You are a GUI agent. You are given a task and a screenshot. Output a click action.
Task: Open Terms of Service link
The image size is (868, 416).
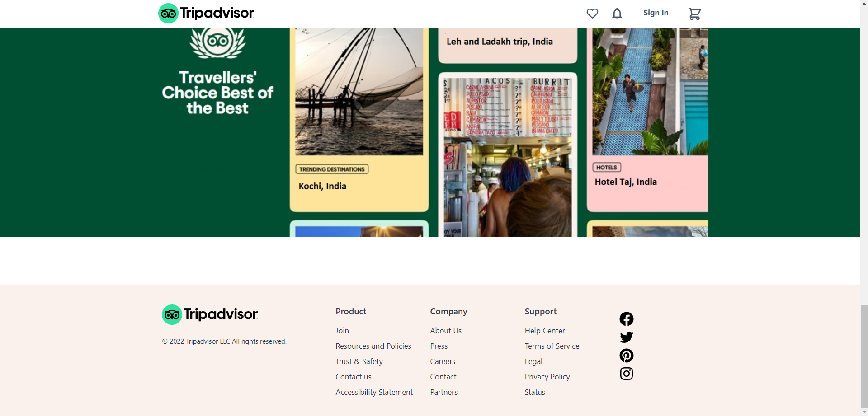coord(552,346)
